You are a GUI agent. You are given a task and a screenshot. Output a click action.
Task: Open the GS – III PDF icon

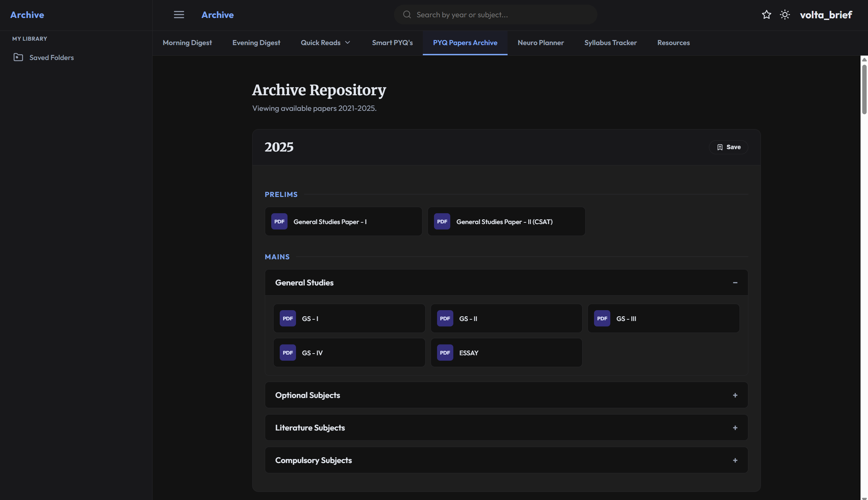pyautogui.click(x=601, y=318)
